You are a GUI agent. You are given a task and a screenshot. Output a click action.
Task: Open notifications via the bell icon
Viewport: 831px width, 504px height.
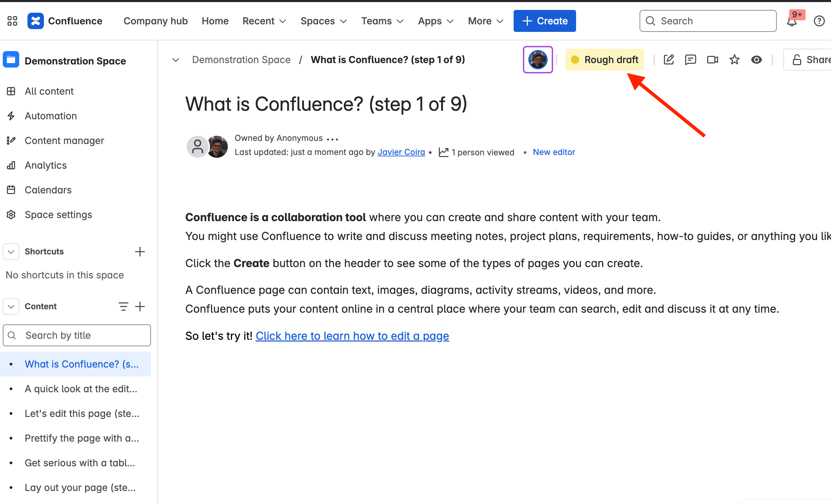[x=792, y=21]
